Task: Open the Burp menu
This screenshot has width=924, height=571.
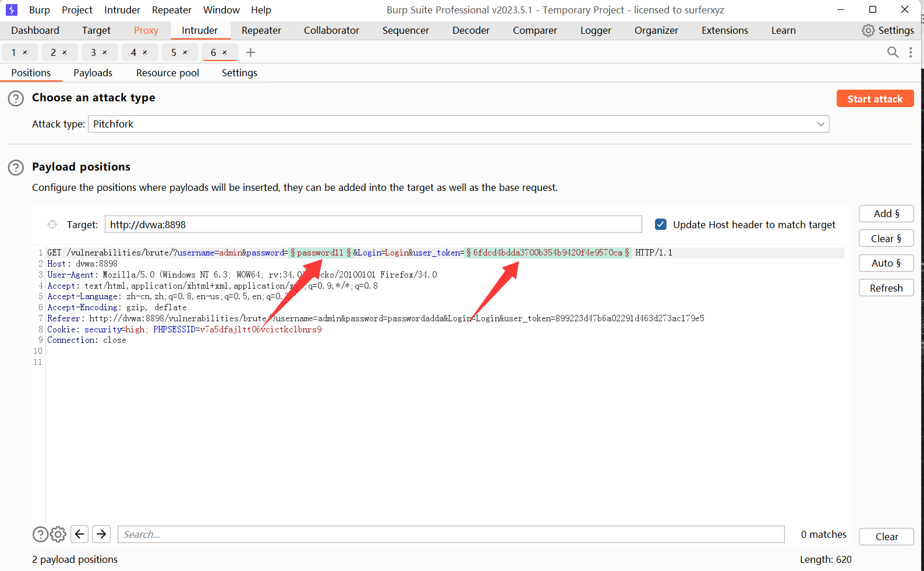Action: (x=40, y=10)
